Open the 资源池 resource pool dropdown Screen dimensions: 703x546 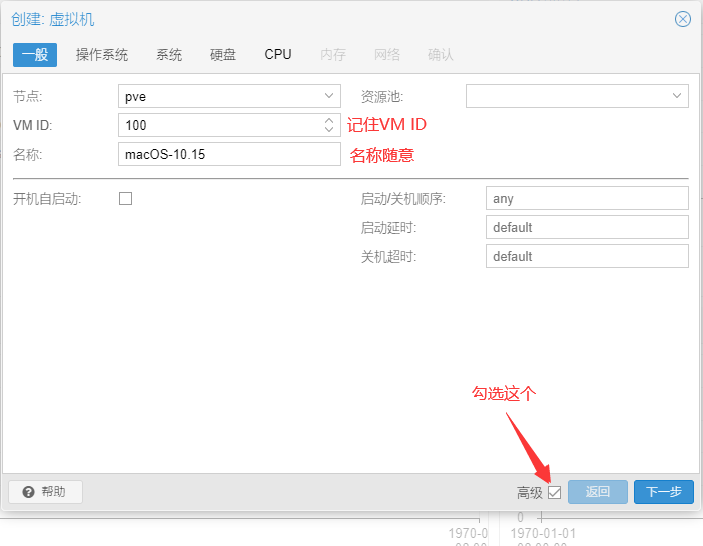point(676,96)
